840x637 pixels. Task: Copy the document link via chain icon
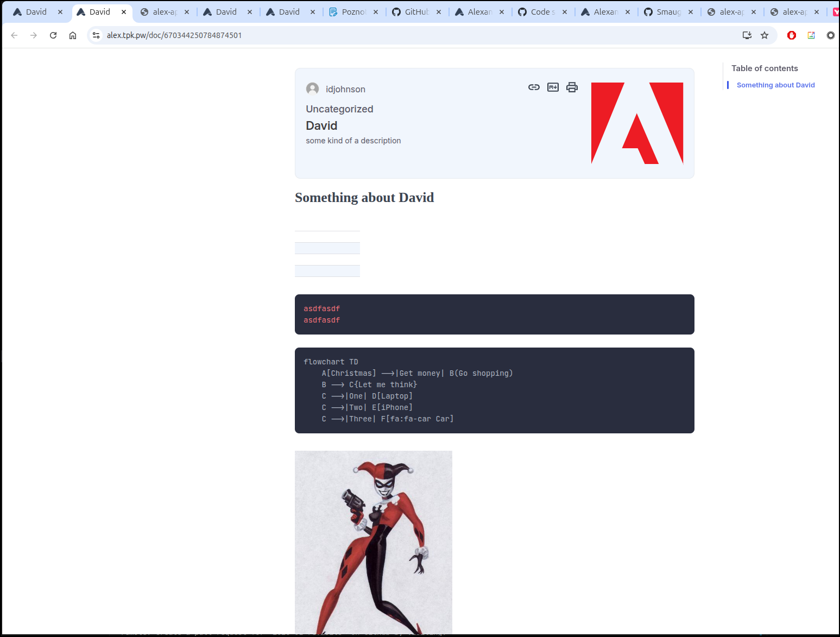point(534,87)
